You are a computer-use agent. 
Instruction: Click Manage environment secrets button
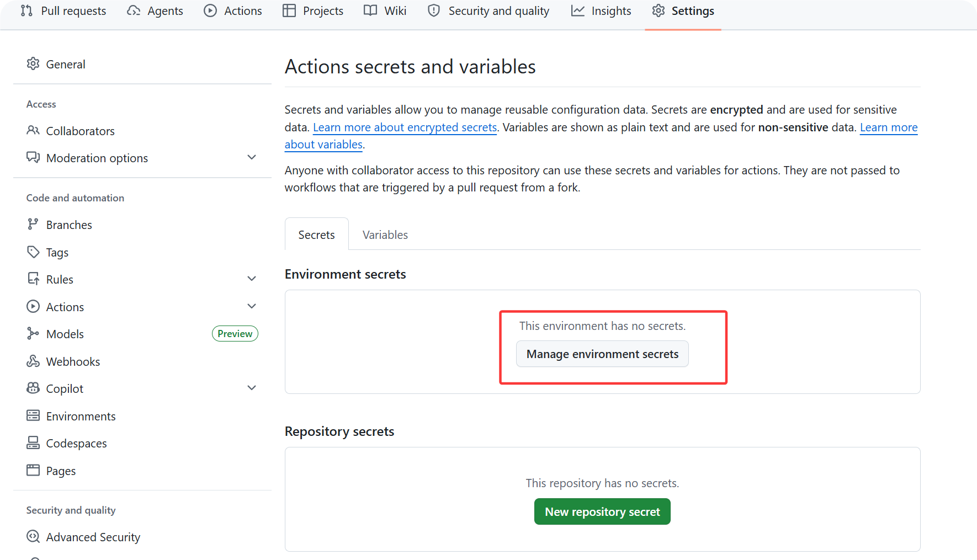coord(602,354)
